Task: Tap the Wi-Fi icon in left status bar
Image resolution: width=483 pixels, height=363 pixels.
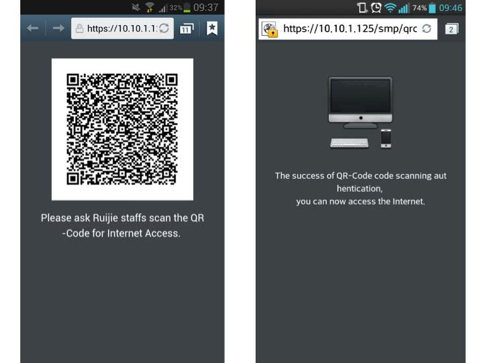Action: click(150, 7)
